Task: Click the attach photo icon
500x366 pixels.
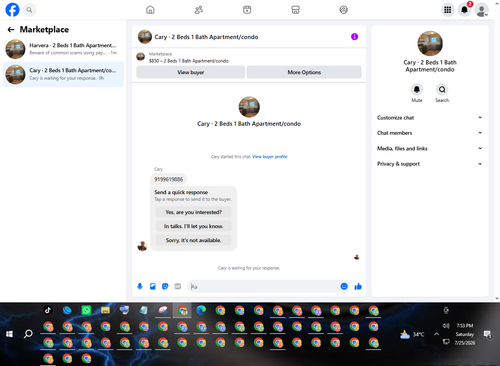Action: (x=153, y=286)
